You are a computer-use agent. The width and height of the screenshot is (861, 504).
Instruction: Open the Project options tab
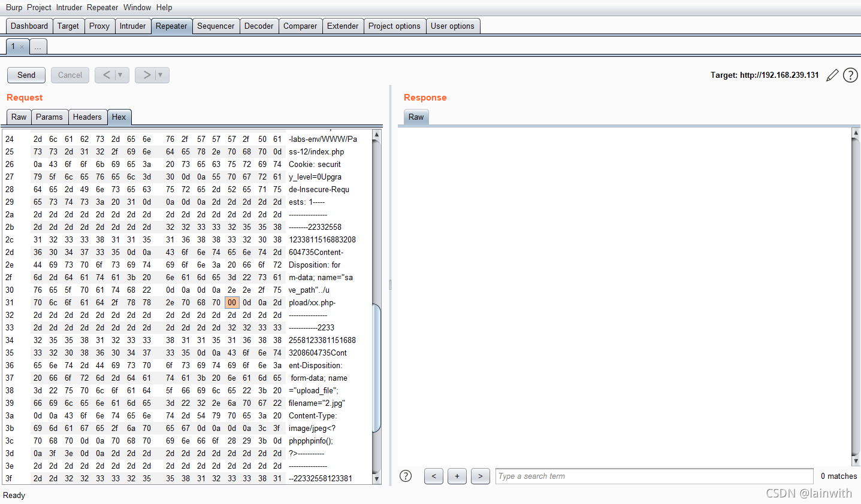pyautogui.click(x=394, y=26)
